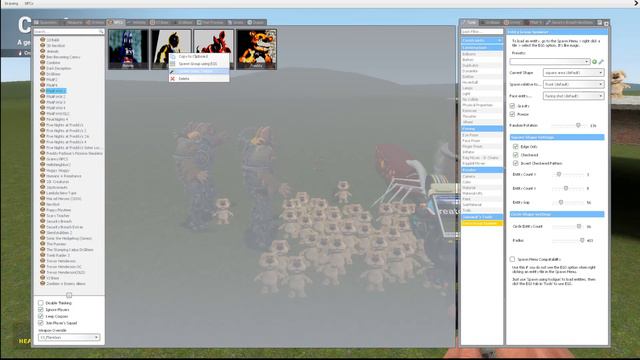Toggle the Keep Corpses checkbox

[x=41, y=316]
